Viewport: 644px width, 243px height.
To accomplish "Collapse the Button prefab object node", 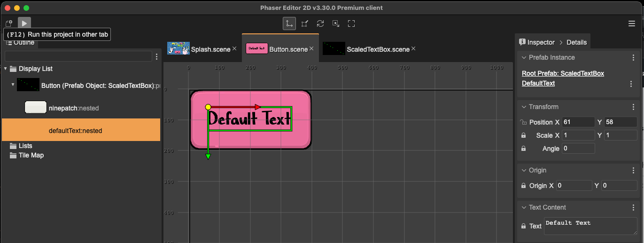I will coord(13,86).
